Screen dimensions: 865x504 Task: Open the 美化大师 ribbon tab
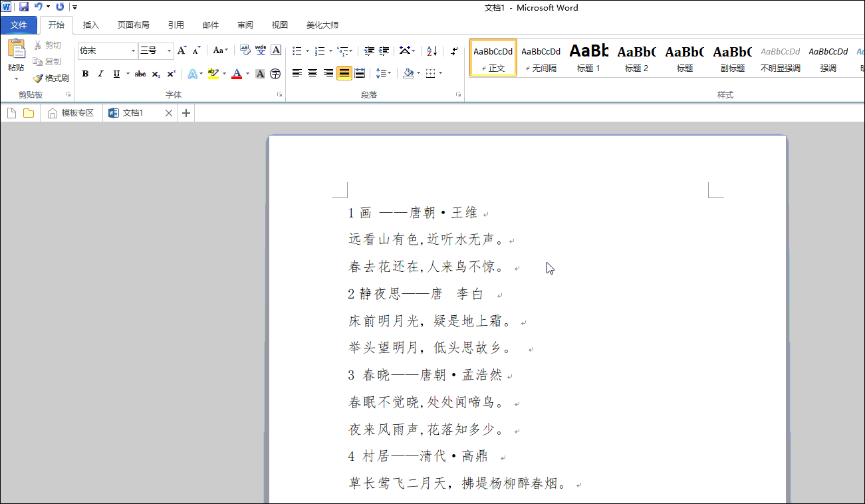tap(322, 25)
